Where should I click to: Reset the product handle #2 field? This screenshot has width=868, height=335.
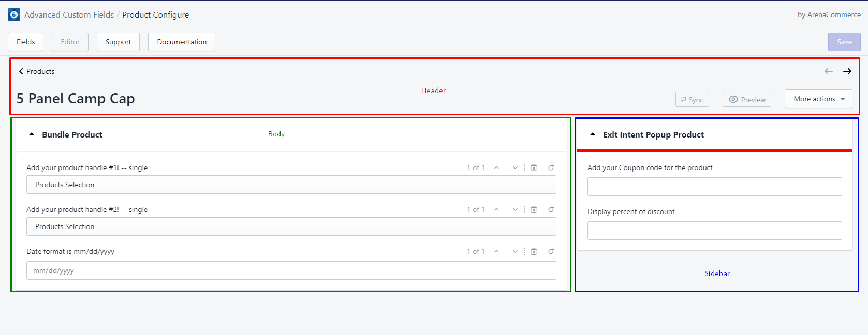[x=551, y=209]
